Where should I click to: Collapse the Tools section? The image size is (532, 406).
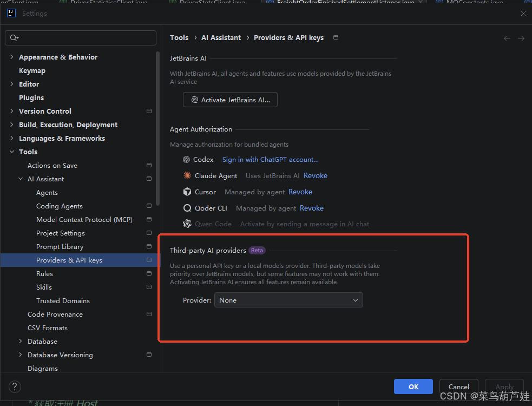12,152
